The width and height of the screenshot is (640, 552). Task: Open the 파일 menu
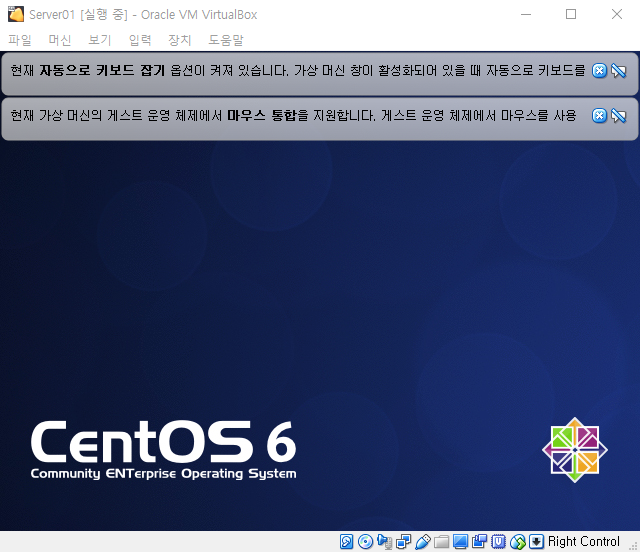(x=20, y=40)
